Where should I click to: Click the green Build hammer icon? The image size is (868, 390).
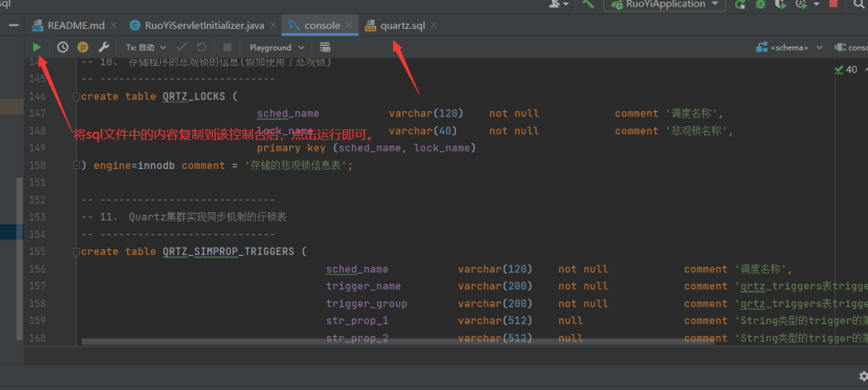(588, 5)
